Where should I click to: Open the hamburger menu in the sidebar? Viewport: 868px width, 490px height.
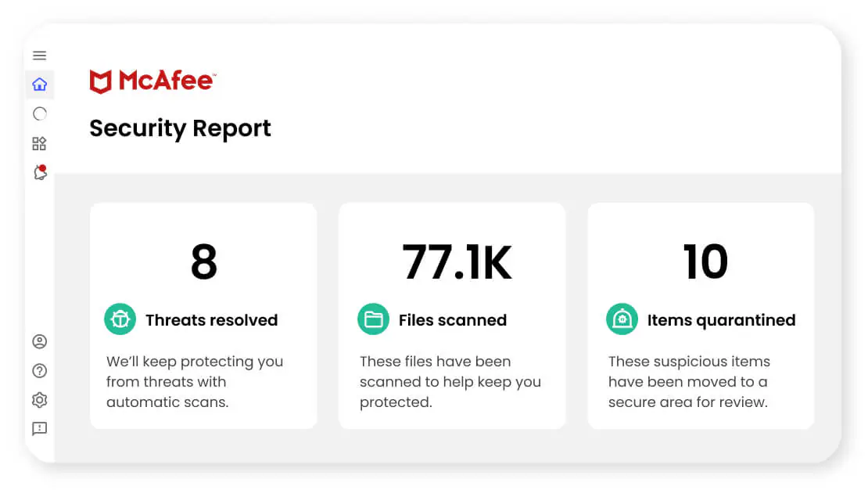tap(39, 56)
